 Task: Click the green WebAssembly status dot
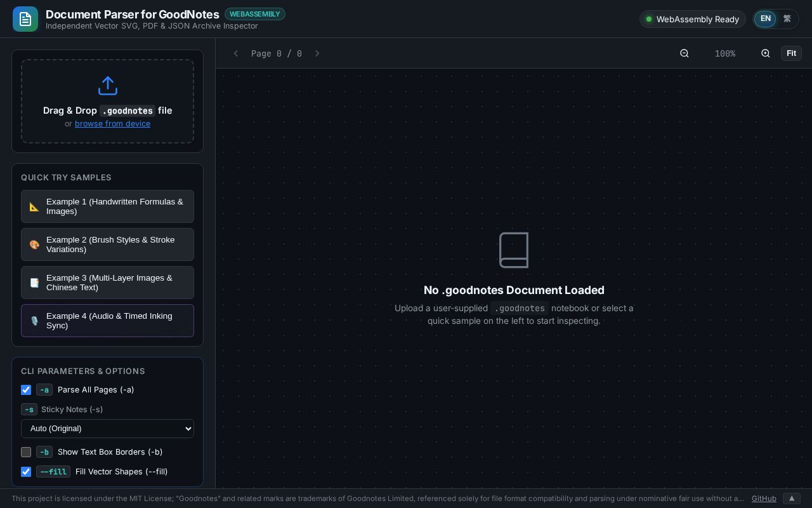click(649, 19)
